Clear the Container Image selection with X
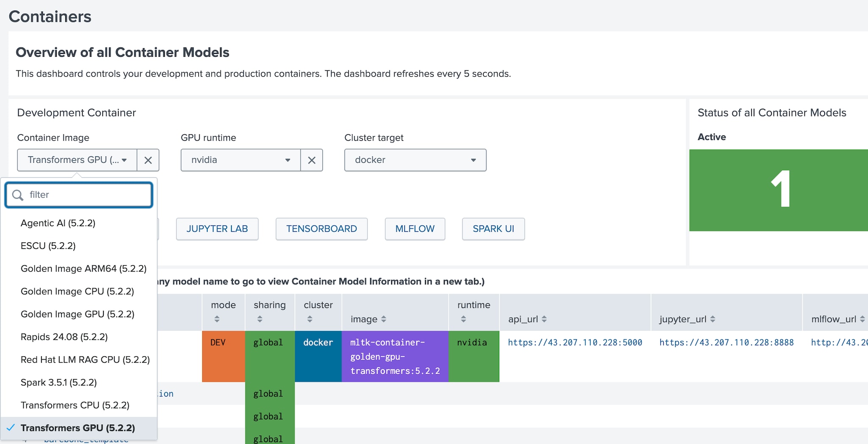Viewport: 868px width, 444px height. pyautogui.click(x=148, y=160)
